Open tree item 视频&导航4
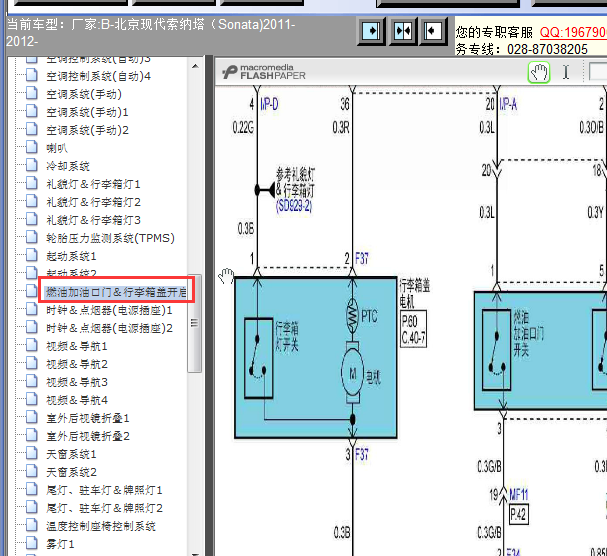Viewport: 607px width, 556px height. (x=77, y=400)
